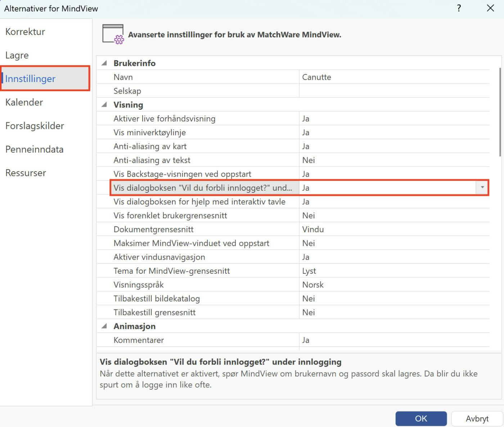Click the Tilbakestill bildekatalog label
This screenshot has width=504, height=427.
click(157, 299)
